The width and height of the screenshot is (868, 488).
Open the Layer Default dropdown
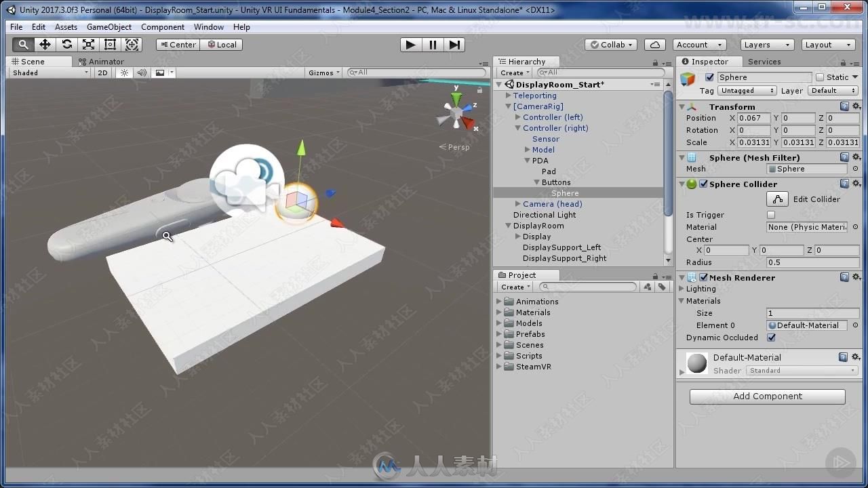pyautogui.click(x=833, y=91)
